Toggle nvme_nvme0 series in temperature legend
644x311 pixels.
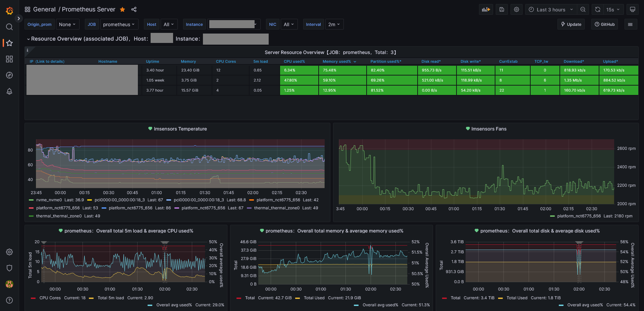coord(49,200)
